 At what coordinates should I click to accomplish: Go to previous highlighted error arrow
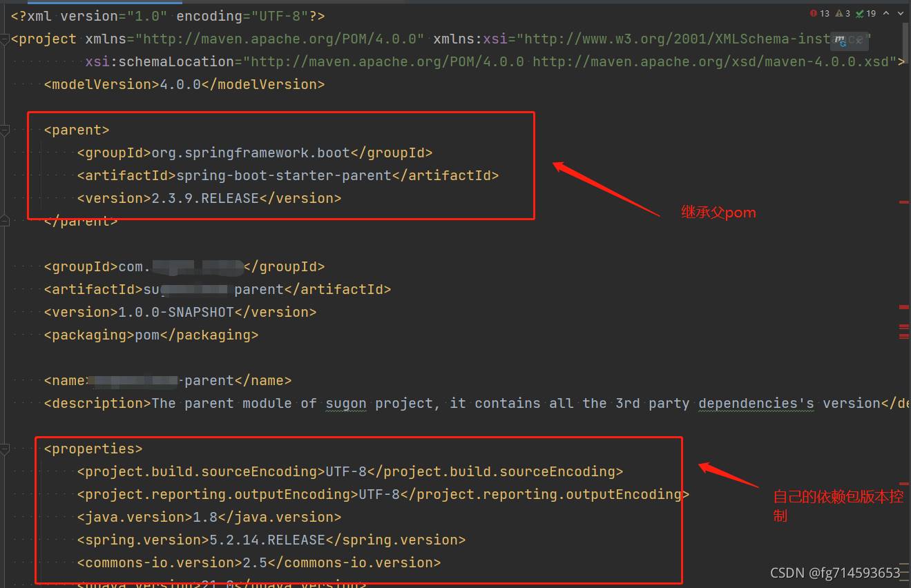coord(885,13)
